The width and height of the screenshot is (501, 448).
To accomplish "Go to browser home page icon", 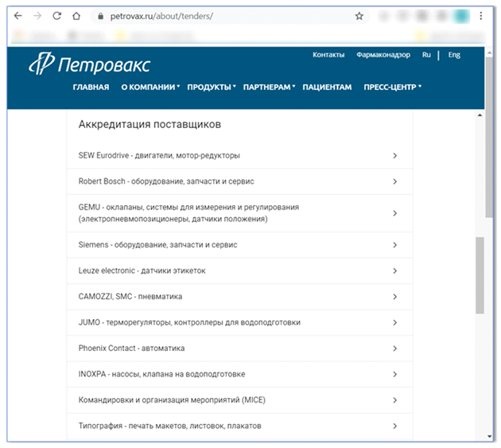I will [x=76, y=16].
